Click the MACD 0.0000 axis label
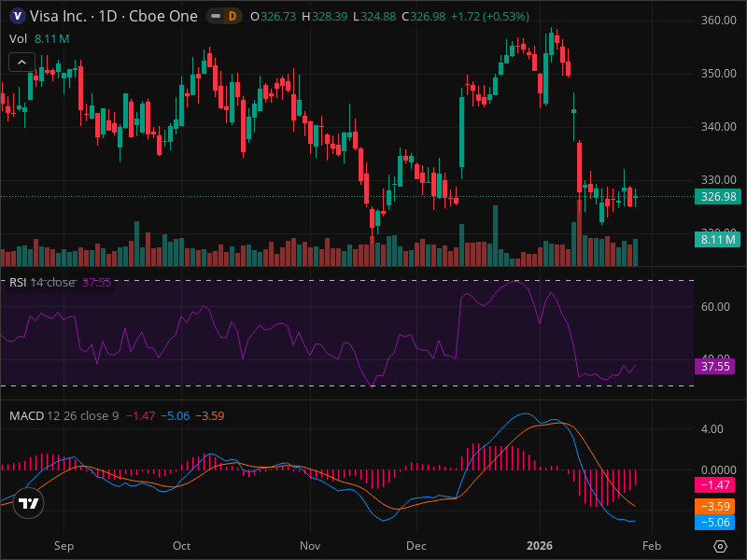747x560 pixels. pyautogui.click(x=718, y=470)
